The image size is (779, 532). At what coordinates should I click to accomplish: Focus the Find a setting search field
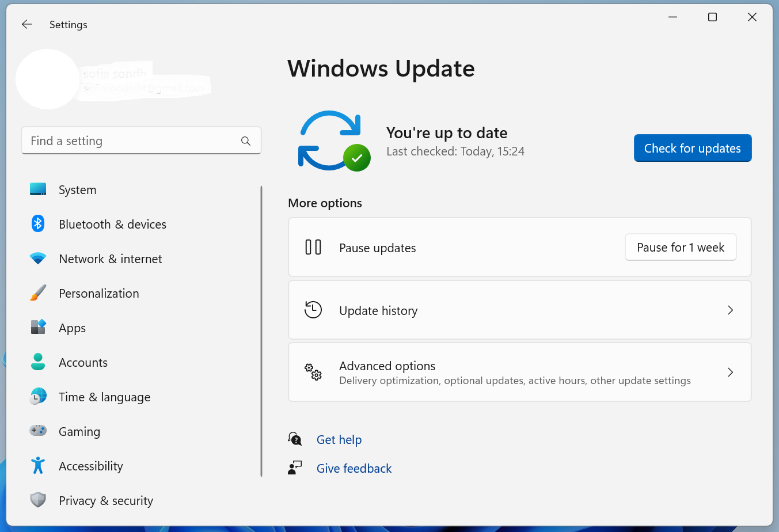[x=132, y=141]
